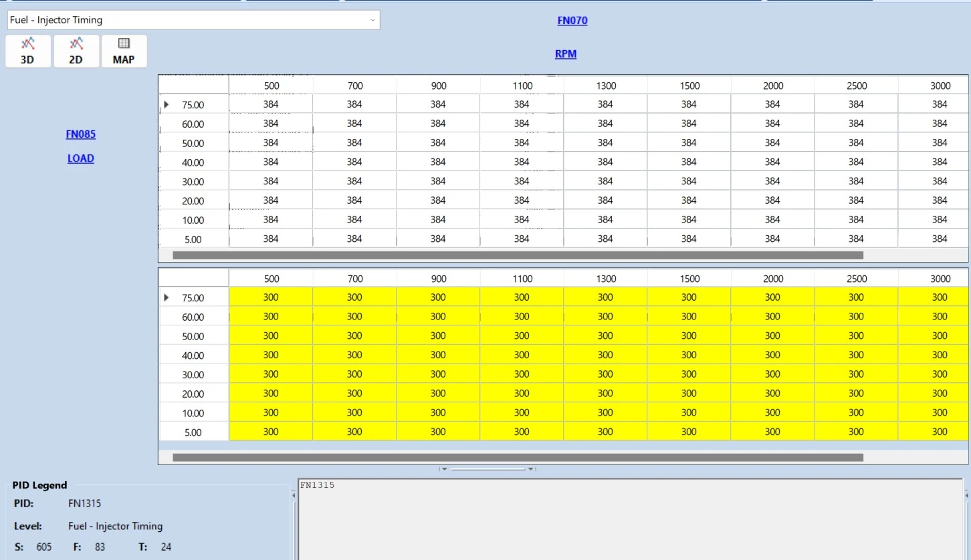Select the 1100 RPM column header in the upper table
This screenshot has width=971, height=560.
click(x=522, y=86)
